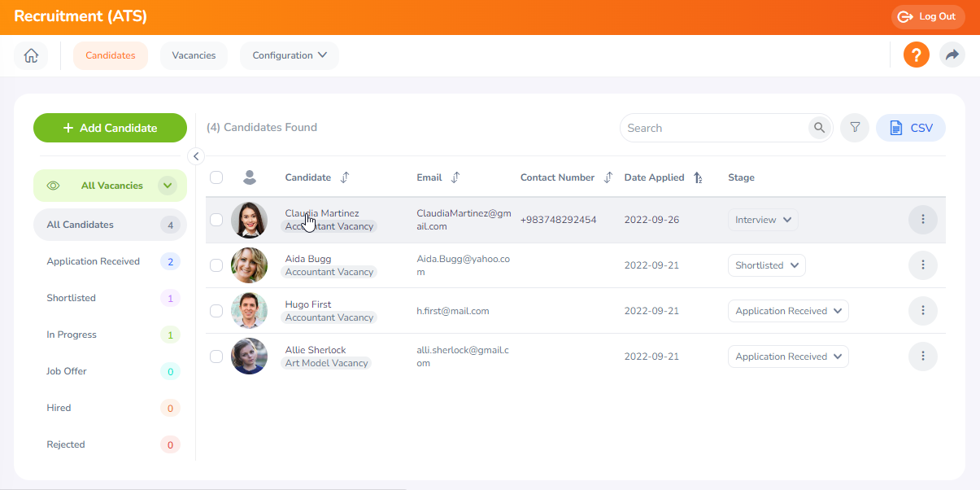
Task: Click the Add Candidate button
Action: pos(110,128)
